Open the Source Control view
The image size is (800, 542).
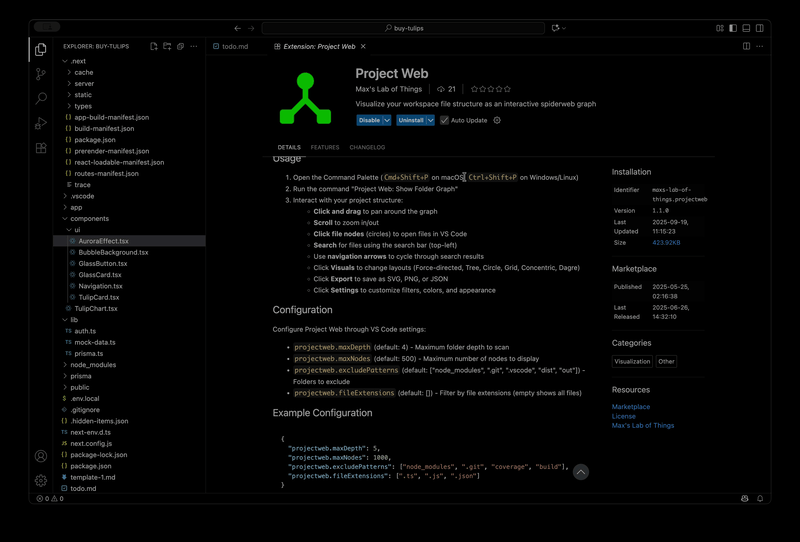coord(41,74)
